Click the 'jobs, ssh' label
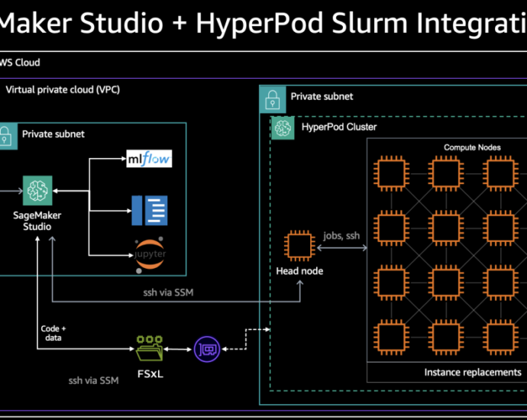This screenshot has width=527, height=420. [x=341, y=236]
